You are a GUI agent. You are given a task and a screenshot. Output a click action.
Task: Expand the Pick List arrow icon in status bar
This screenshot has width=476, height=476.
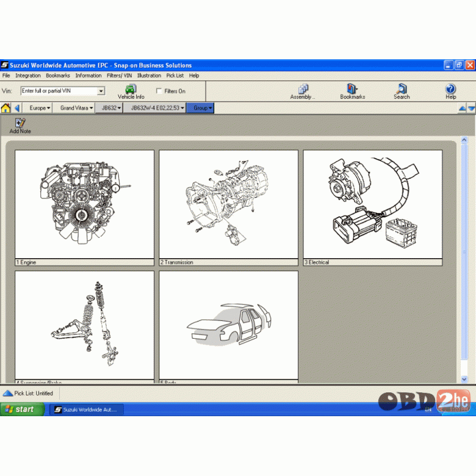tap(7, 394)
